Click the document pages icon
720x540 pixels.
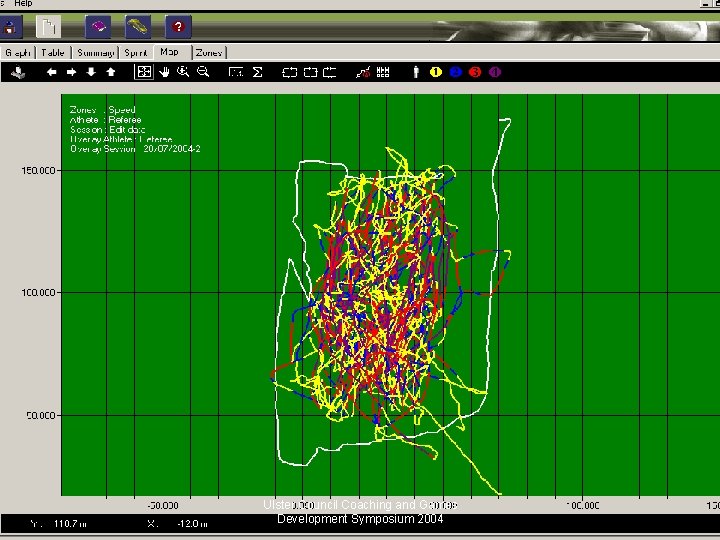(x=49, y=27)
